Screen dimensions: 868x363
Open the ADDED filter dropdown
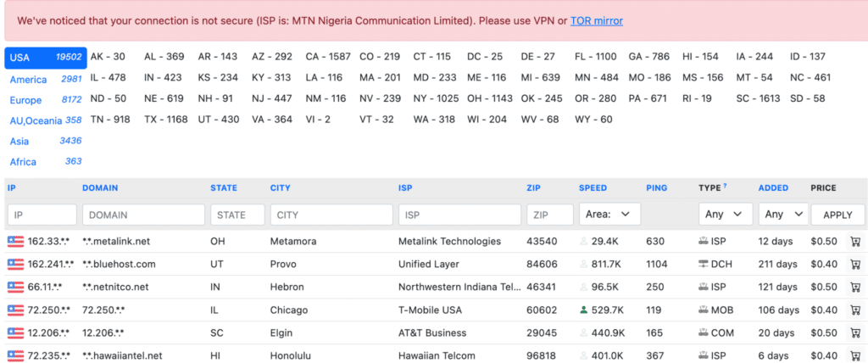[783, 214]
